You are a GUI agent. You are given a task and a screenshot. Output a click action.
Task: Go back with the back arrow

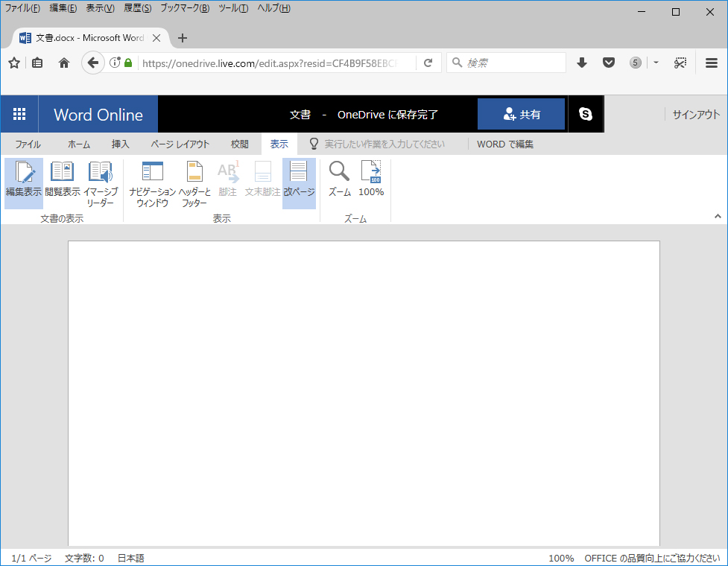click(x=93, y=63)
